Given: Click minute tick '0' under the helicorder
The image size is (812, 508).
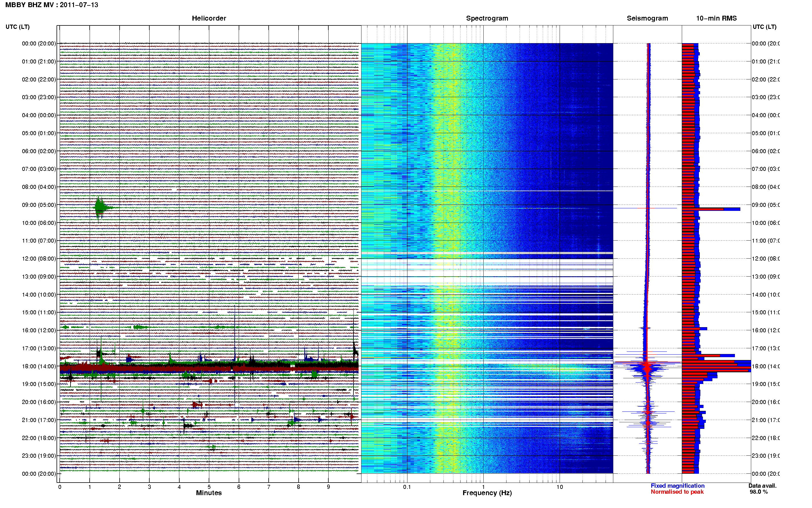Looking at the screenshot, I should point(60,487).
